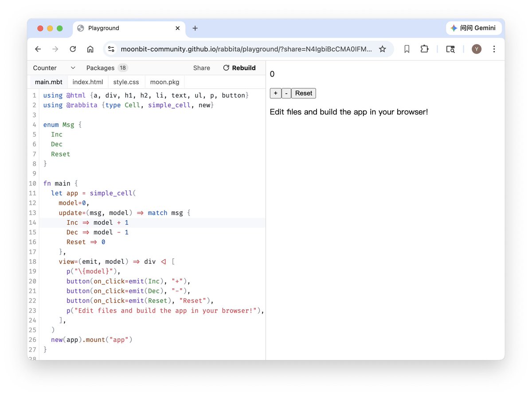Image resolution: width=532 pixels, height=396 pixels.
Task: Click 'Inc' enum variant on line 5
Action: [x=57, y=134]
